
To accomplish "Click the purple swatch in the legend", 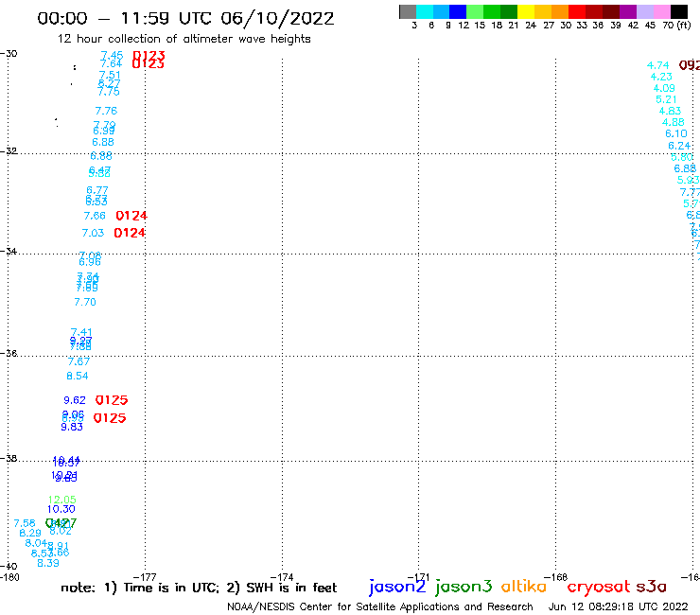I will (628, 11).
